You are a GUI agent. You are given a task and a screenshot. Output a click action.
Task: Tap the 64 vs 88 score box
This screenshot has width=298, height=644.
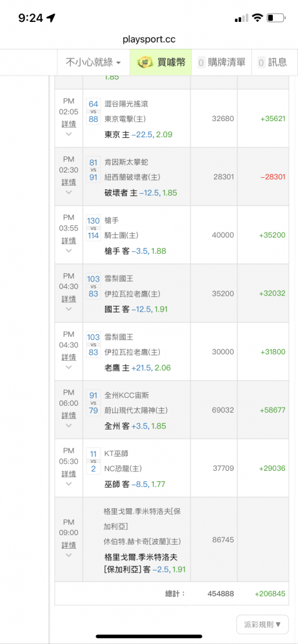pos(94,111)
